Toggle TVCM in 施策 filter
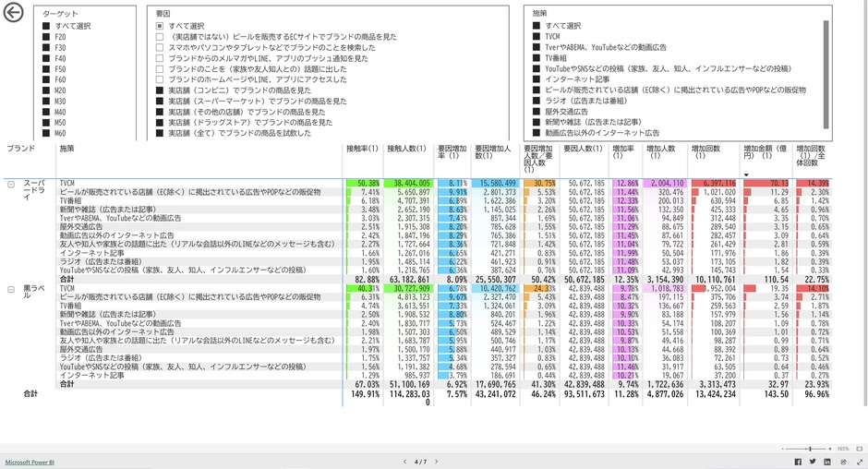868x469 pixels. [536, 37]
